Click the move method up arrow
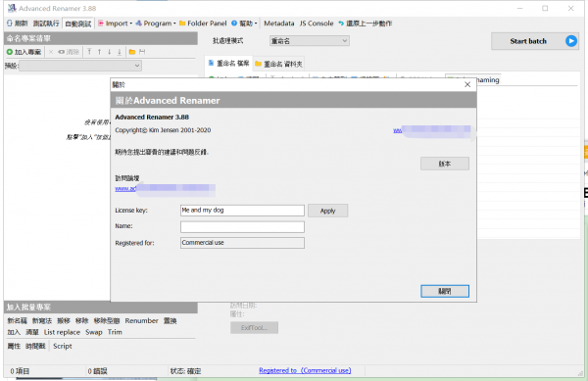 [99, 52]
